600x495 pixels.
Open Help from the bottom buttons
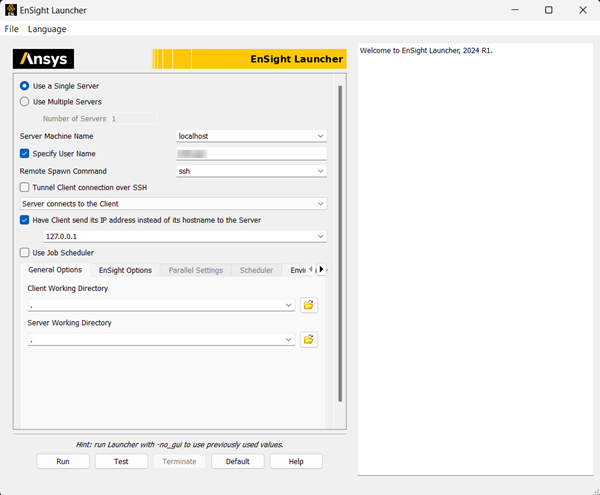click(296, 461)
